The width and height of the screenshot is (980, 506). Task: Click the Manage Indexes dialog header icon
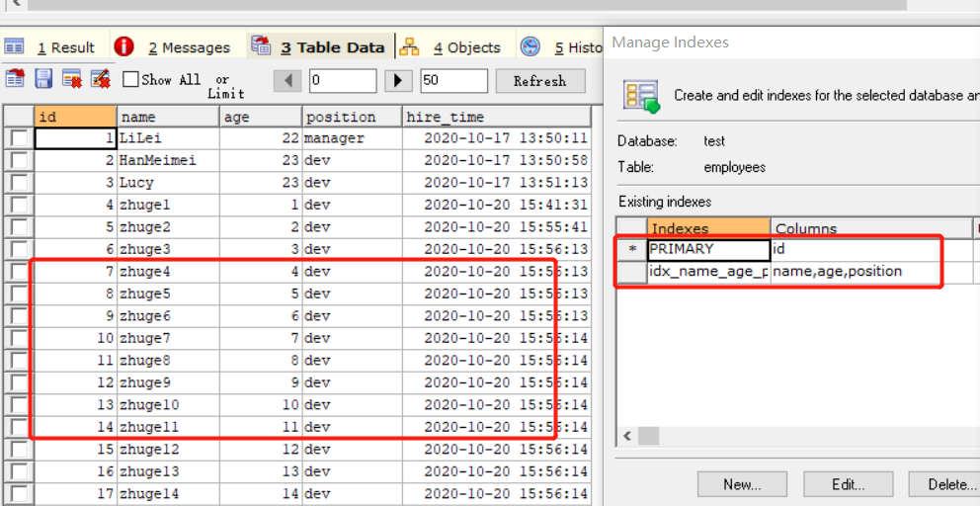click(x=642, y=96)
